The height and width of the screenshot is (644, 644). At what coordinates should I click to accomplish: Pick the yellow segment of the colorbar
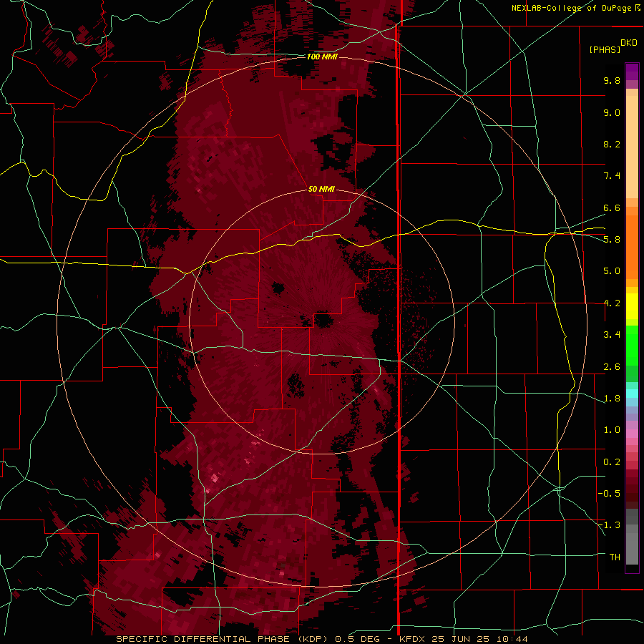click(x=632, y=306)
